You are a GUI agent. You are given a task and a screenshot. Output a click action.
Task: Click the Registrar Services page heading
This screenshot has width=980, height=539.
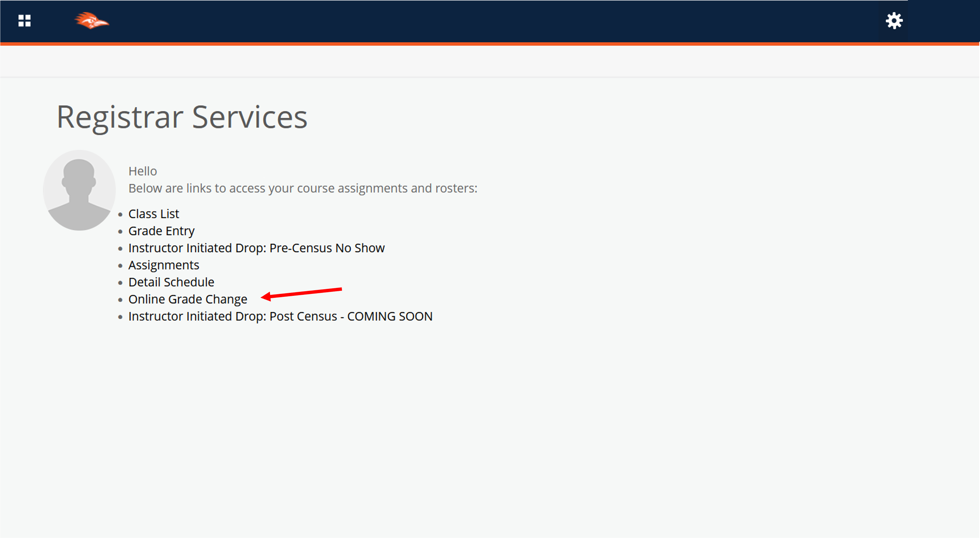click(182, 117)
